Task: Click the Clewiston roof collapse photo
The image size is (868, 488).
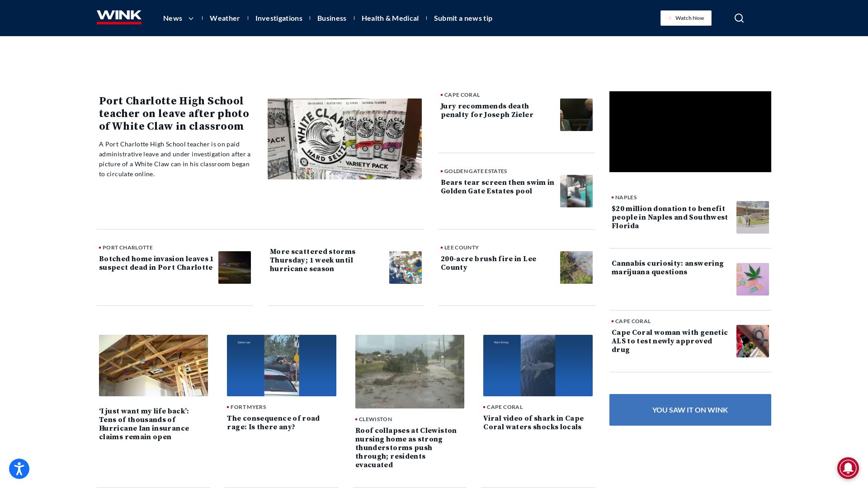Action: tap(410, 371)
